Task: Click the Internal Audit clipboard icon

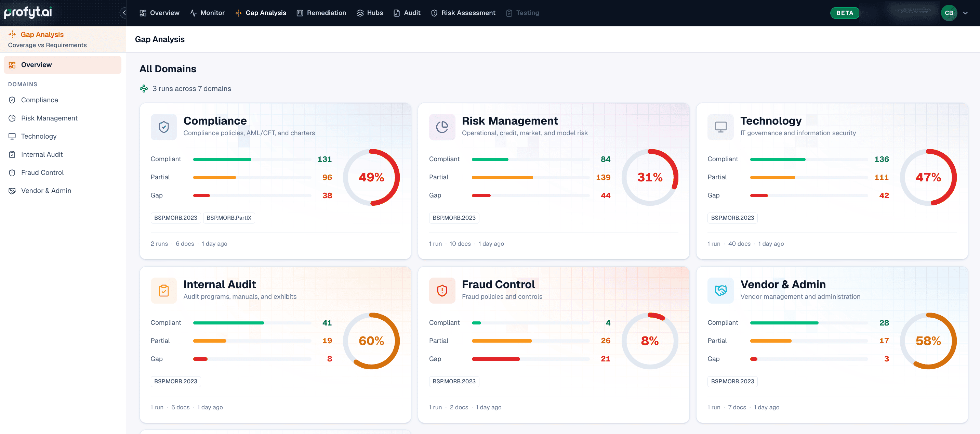Action: [x=163, y=291]
